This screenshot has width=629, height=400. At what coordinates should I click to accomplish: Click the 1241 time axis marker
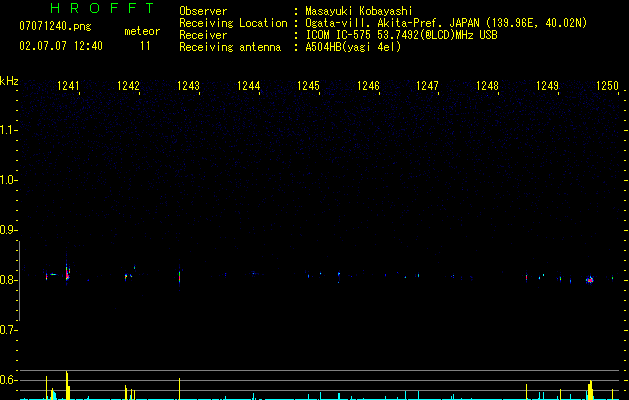pyautogui.click(x=68, y=86)
